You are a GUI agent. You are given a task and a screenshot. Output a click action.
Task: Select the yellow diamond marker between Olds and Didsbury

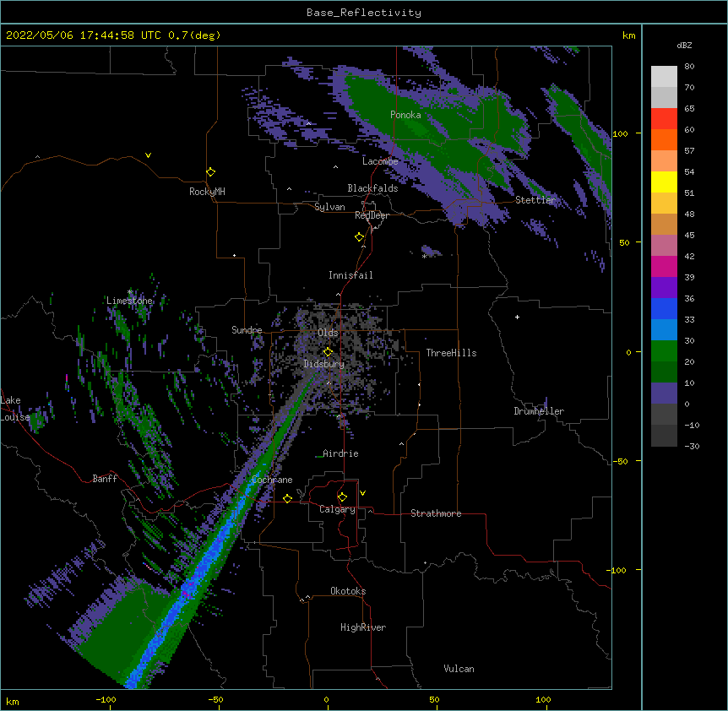(328, 352)
